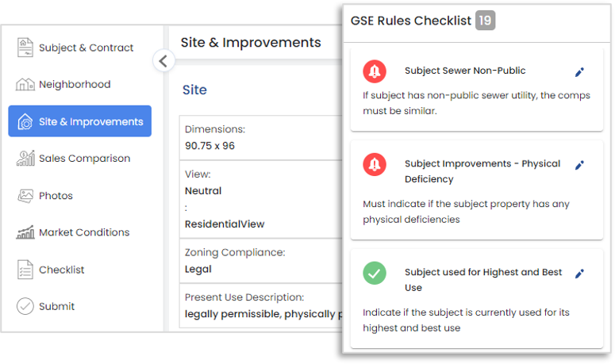Click the Dimensions field value 90.75 x 96
This screenshot has height=364, width=615.
click(x=209, y=146)
